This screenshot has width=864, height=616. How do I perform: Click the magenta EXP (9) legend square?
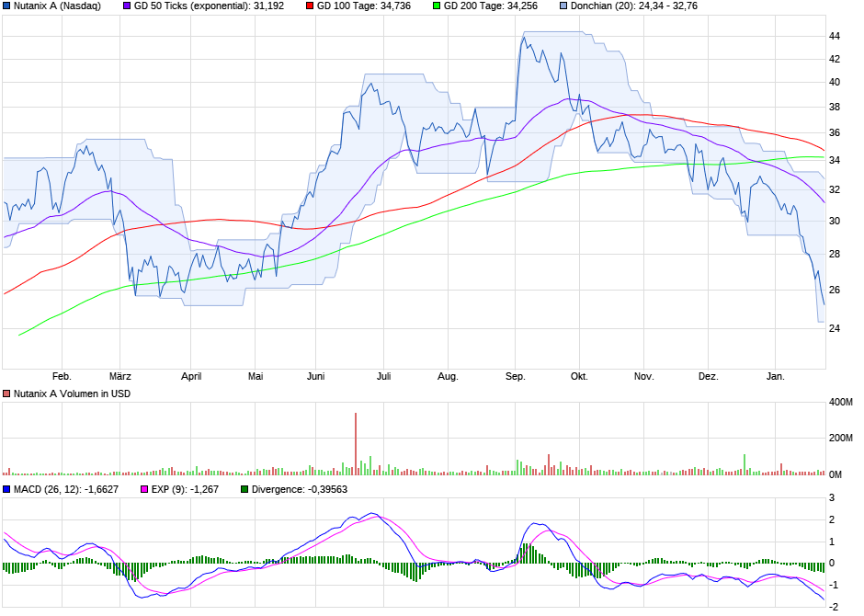pyautogui.click(x=142, y=489)
